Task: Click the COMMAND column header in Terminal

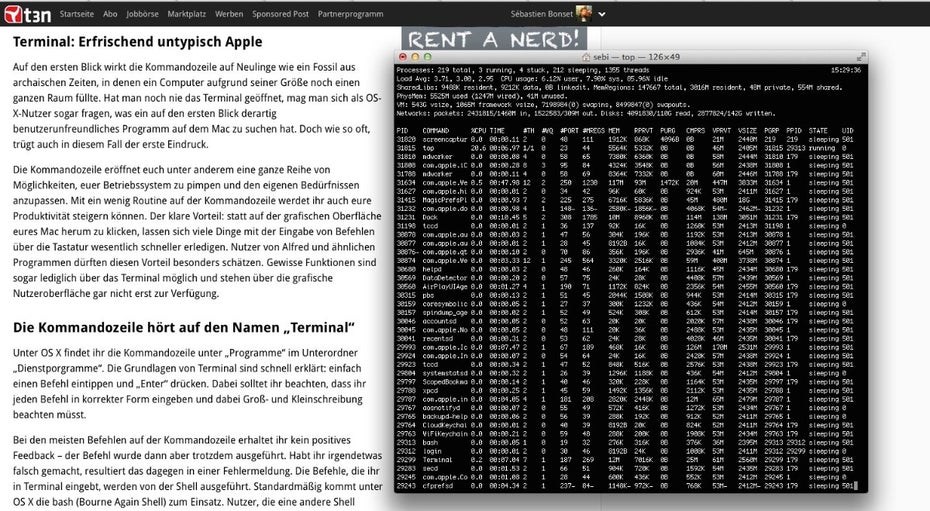Action: 436,130
